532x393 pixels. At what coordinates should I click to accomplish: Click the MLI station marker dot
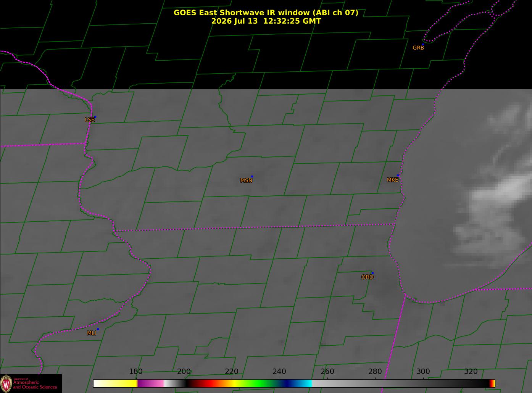[98, 329]
